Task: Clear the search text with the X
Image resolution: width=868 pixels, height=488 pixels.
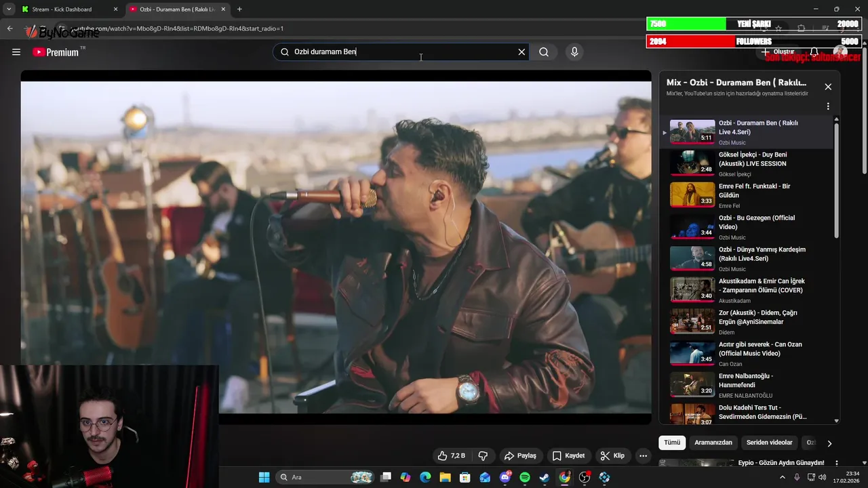Action: click(521, 52)
